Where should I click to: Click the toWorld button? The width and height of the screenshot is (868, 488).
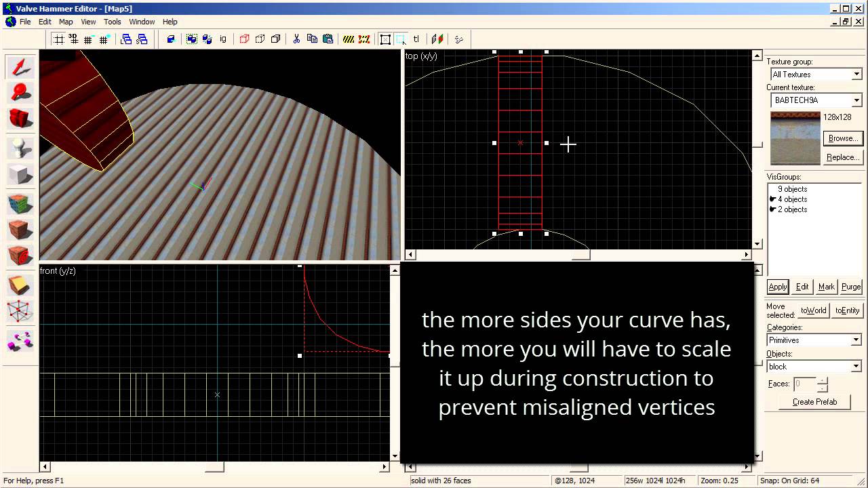pos(814,310)
